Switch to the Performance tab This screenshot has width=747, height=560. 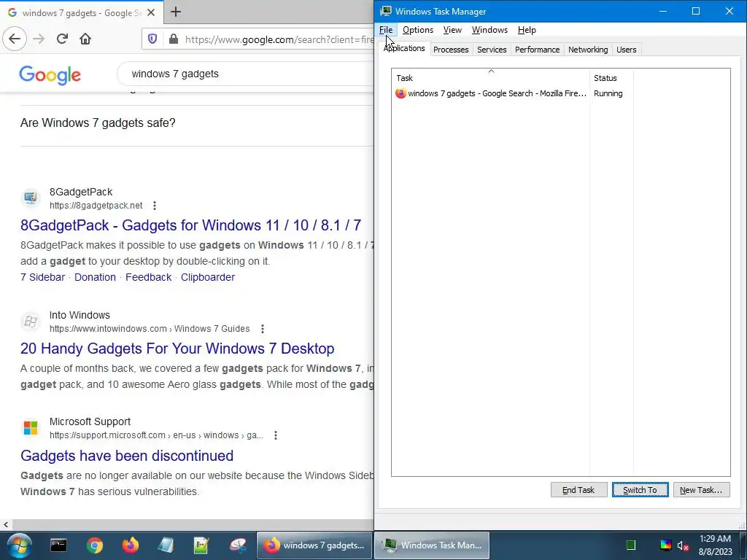coord(538,50)
